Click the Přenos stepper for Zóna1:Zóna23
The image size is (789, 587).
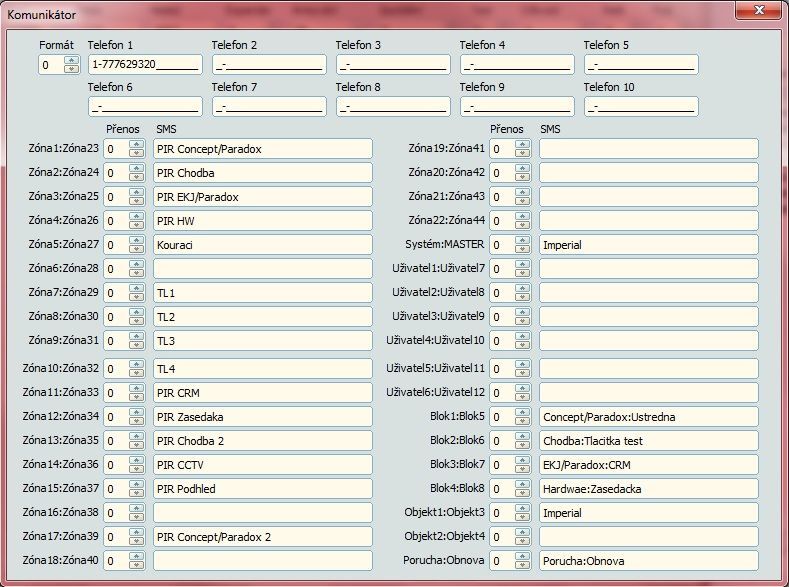pos(137,149)
